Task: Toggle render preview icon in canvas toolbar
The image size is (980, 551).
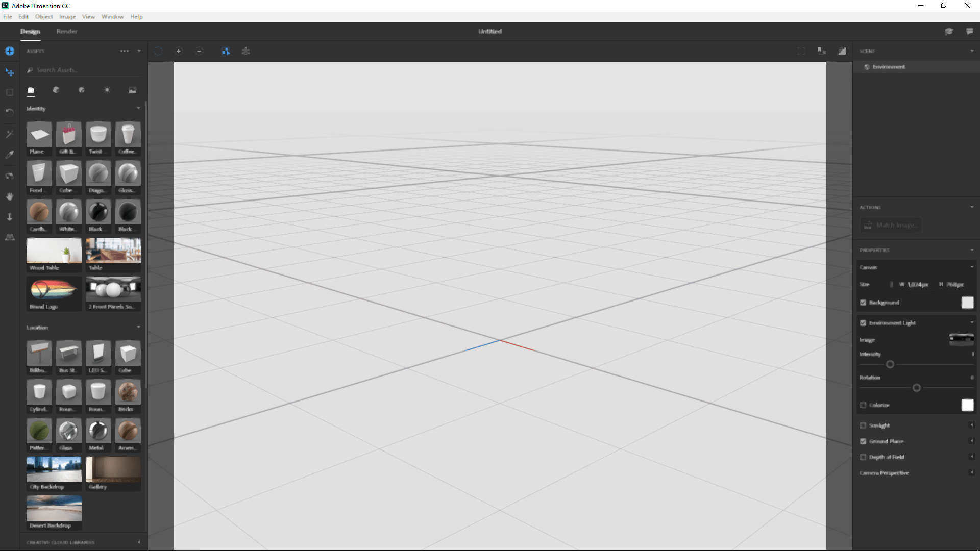Action: pyautogui.click(x=842, y=51)
